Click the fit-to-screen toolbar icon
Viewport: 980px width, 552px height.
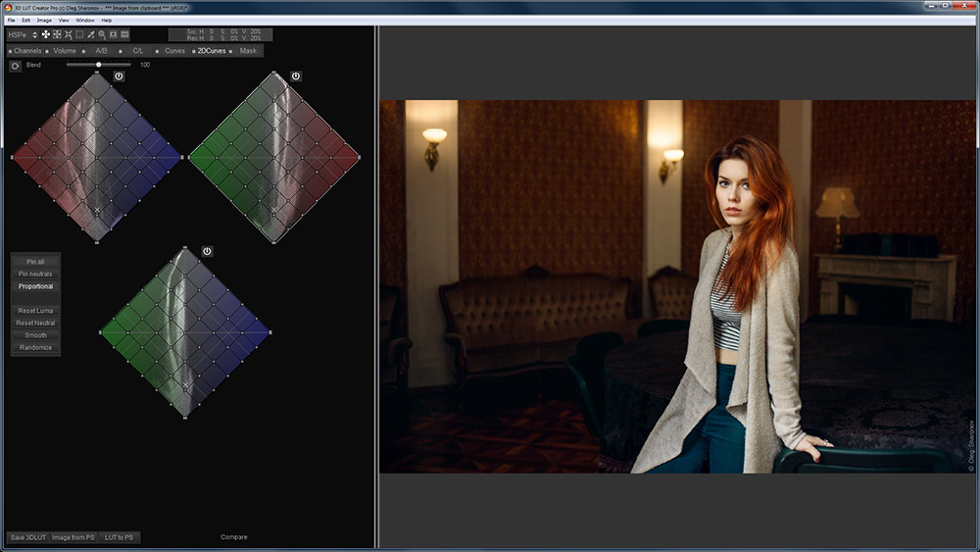click(68, 34)
